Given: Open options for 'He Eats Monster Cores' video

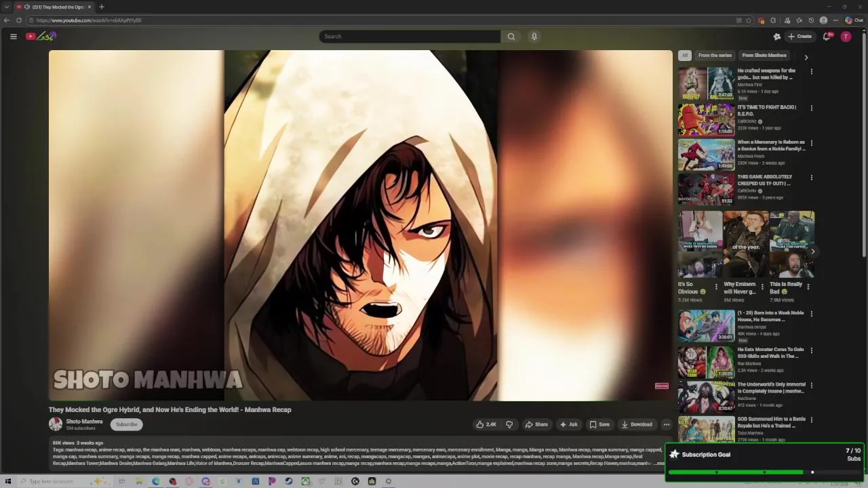Looking at the screenshot, I should pos(811,350).
